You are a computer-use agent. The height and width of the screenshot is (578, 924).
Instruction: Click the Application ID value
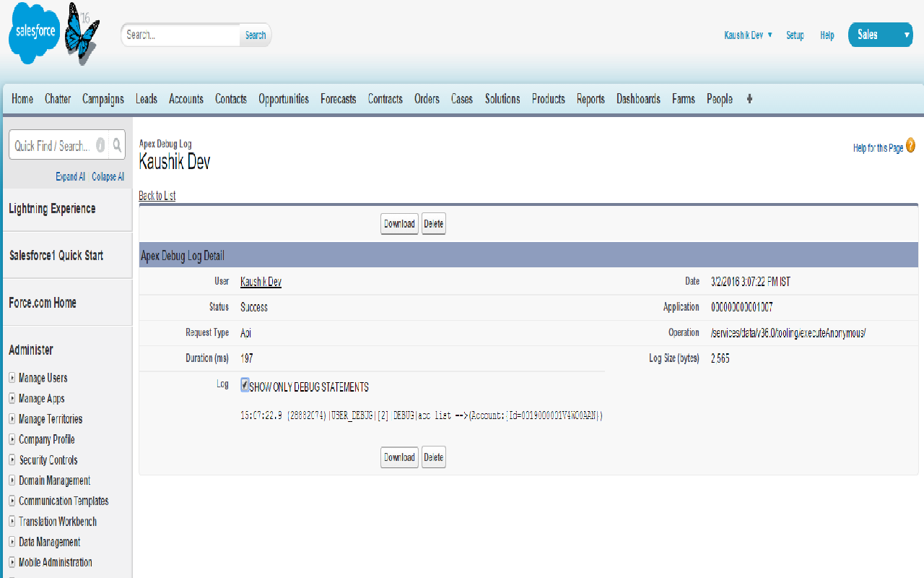click(742, 307)
